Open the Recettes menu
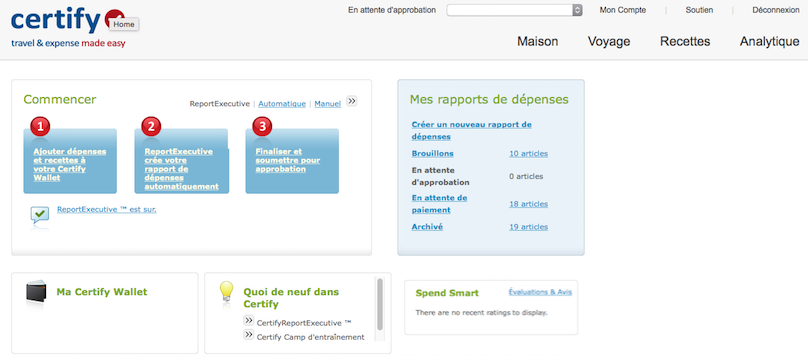The width and height of the screenshot is (808, 360). coord(685,42)
